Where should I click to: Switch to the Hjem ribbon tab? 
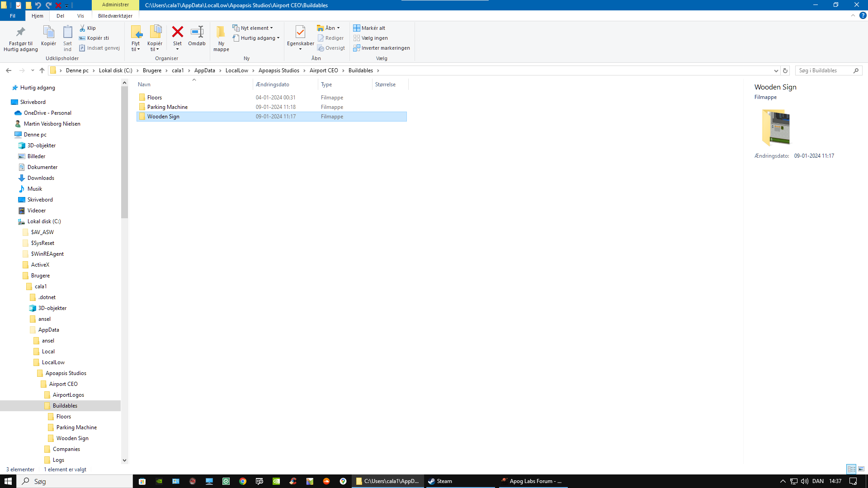38,16
